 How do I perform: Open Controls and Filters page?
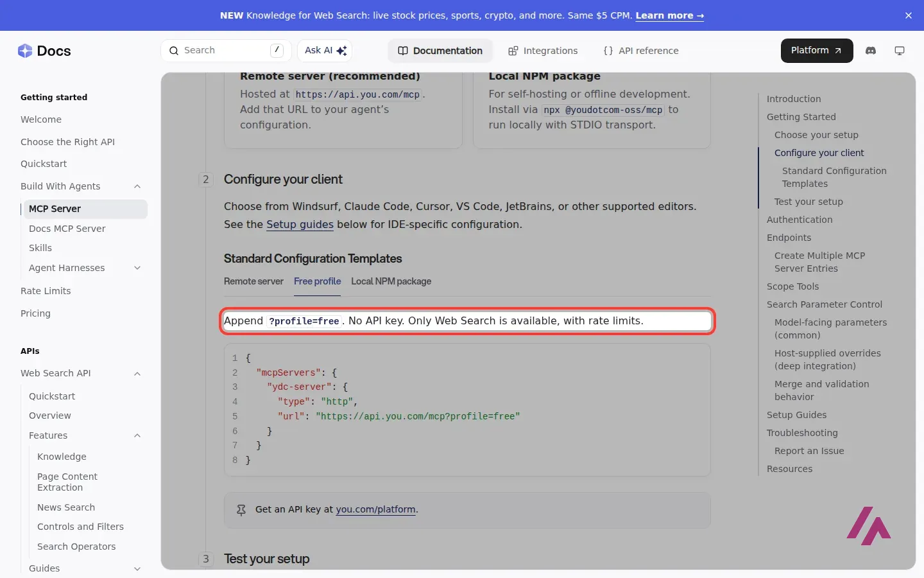[x=80, y=527]
